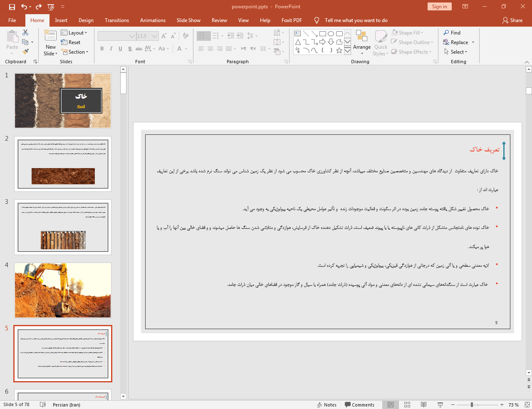The width and height of the screenshot is (532, 409).
Task: Open the Layout dropdown
Action: 74,33
